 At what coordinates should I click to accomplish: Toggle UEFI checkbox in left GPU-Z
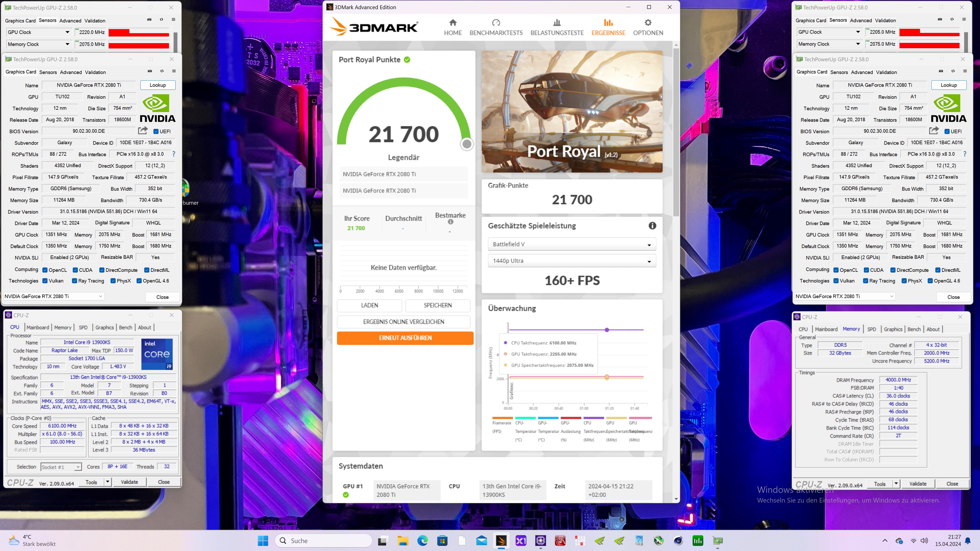click(156, 132)
